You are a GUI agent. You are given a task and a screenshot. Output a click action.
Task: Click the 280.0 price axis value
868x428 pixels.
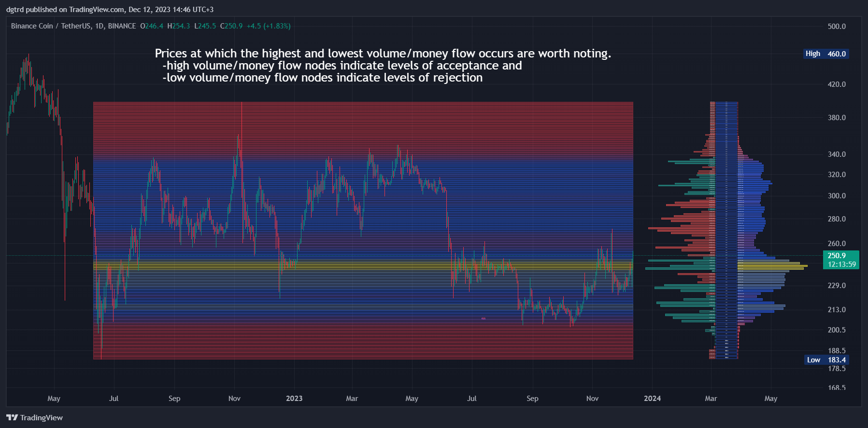coord(837,219)
